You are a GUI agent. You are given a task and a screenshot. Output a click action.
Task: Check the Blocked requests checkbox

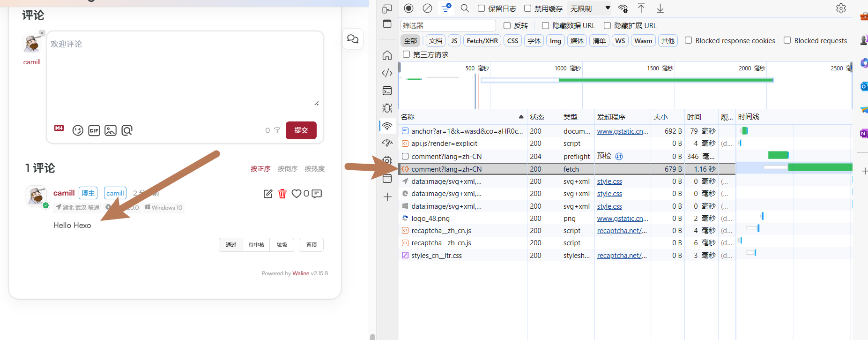click(x=787, y=40)
